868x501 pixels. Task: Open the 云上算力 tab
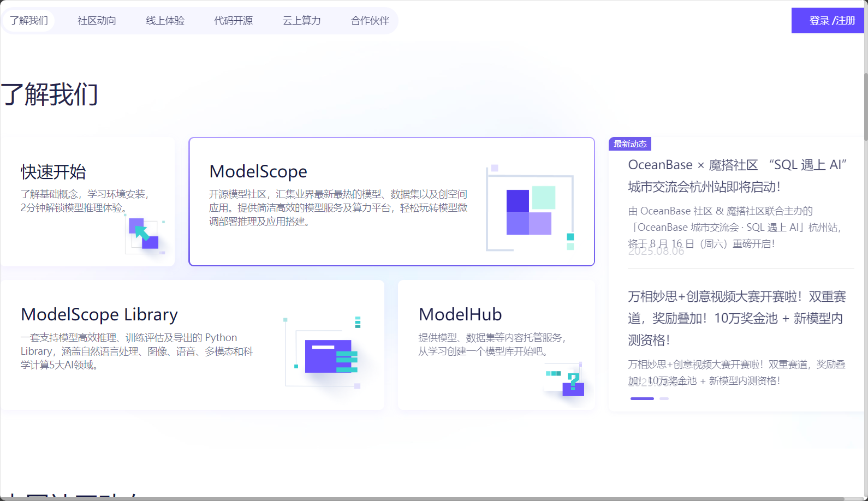(x=301, y=21)
